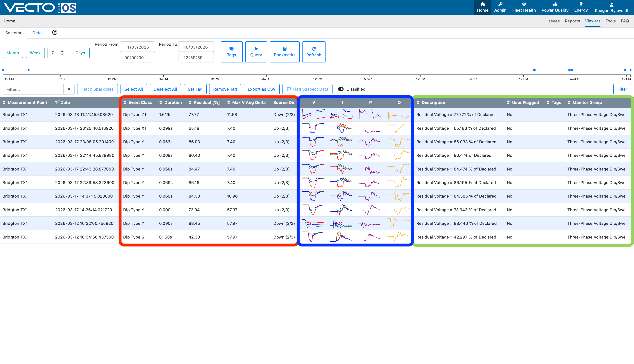Open Keegan Byleveldt user profile

coord(611,7)
